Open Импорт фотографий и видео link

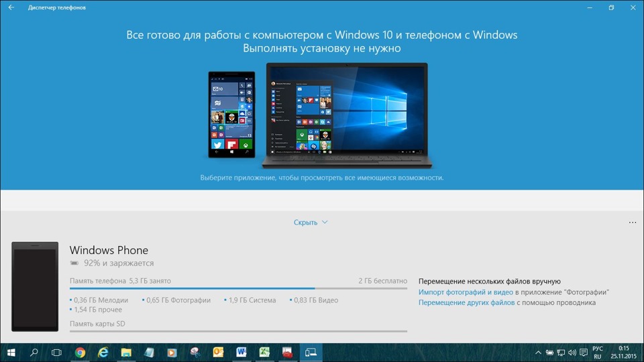466,292
